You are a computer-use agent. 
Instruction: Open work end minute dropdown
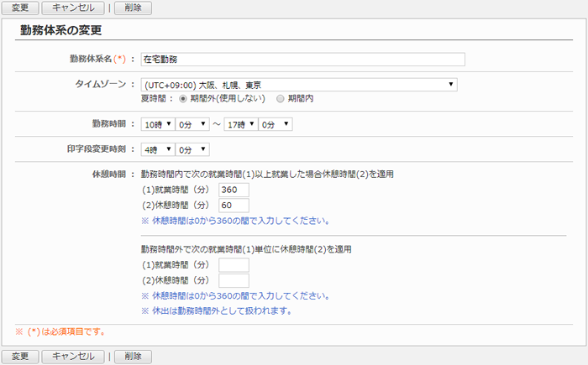point(275,124)
